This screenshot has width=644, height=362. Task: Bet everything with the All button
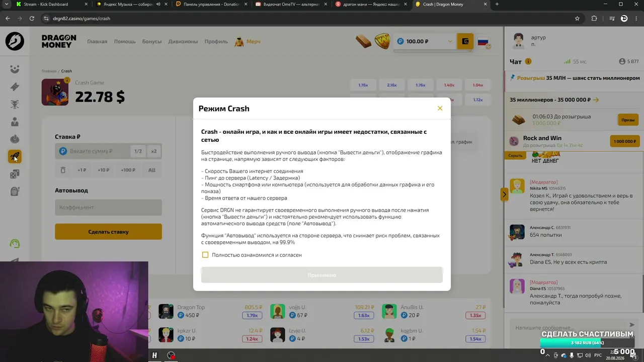point(152,170)
